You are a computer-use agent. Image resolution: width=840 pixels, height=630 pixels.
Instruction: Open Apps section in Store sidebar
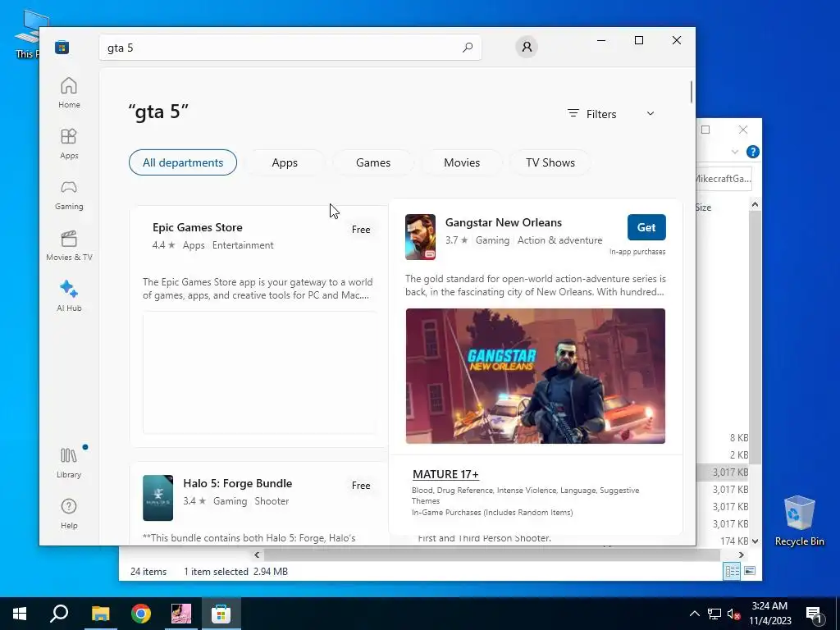point(69,144)
